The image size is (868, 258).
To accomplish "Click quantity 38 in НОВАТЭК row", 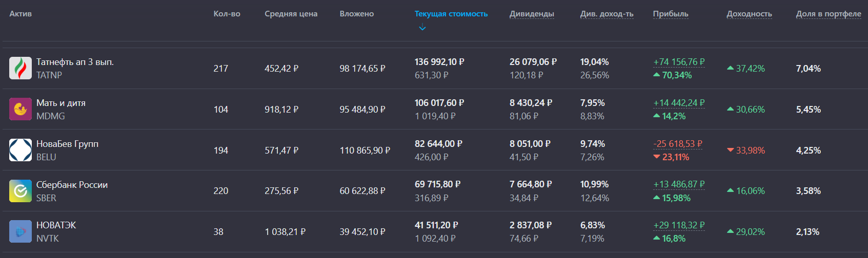I will [x=218, y=231].
